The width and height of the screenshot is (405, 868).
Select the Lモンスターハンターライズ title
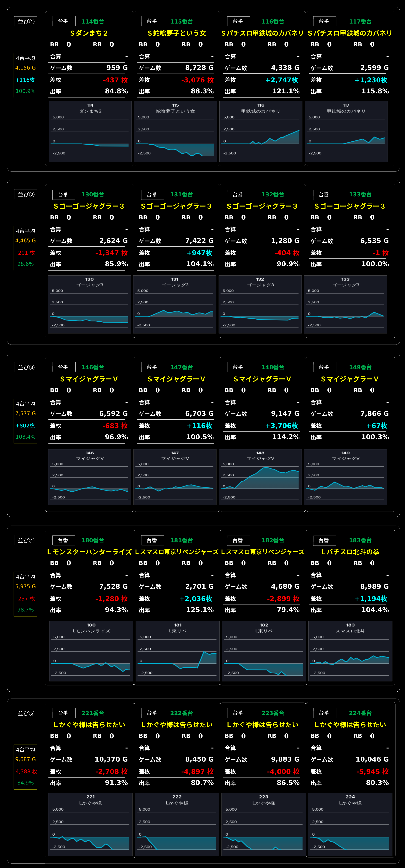[x=89, y=552]
